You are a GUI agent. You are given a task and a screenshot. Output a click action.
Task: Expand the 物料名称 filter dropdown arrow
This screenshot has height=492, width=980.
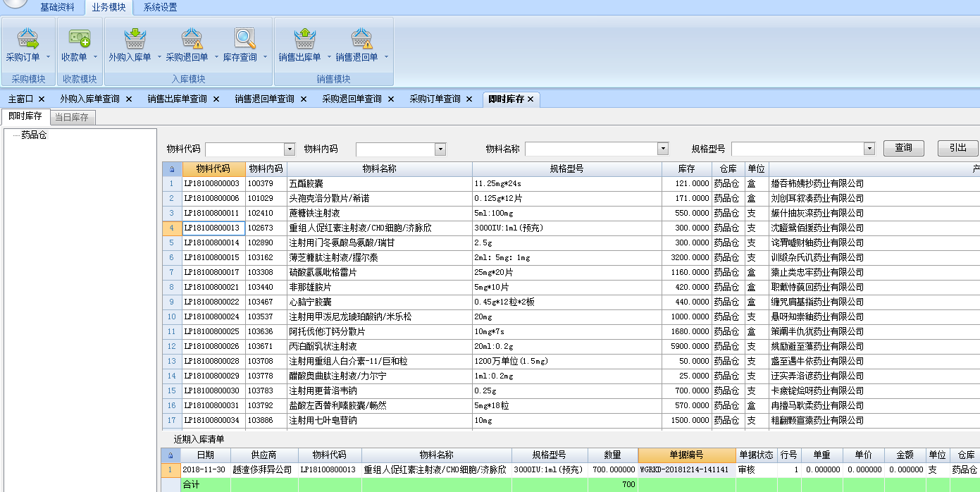pos(663,149)
